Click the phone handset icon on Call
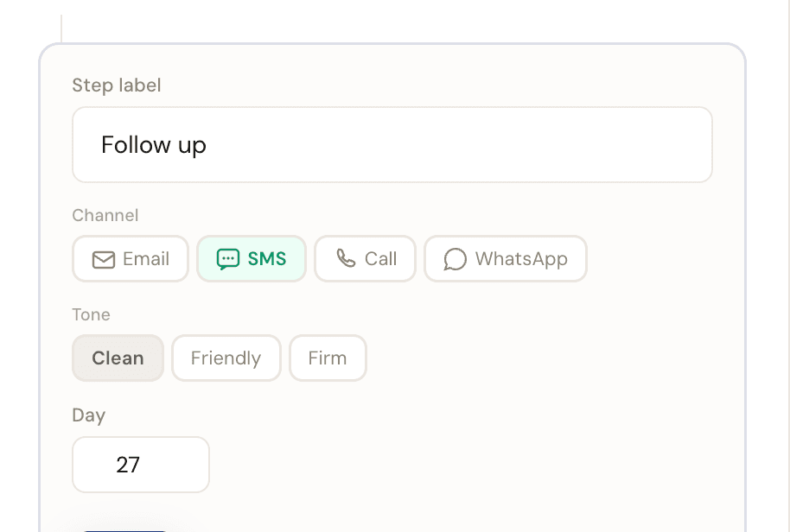 click(x=346, y=258)
